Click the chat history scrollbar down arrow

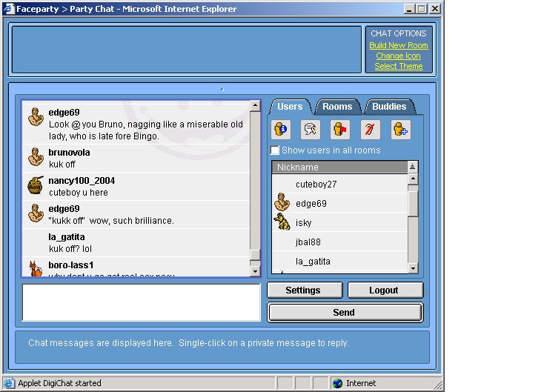tap(256, 271)
